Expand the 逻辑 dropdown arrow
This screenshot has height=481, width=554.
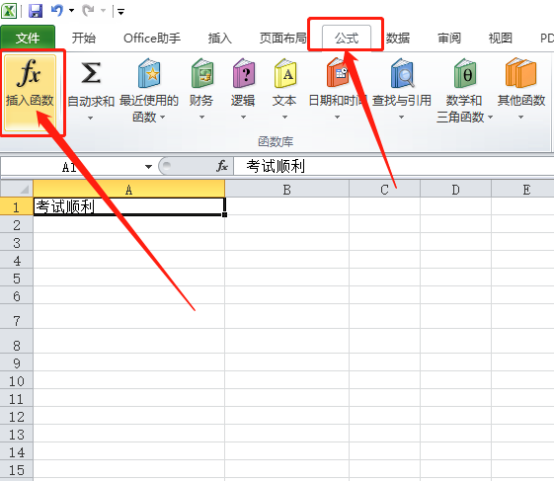pyautogui.click(x=243, y=117)
